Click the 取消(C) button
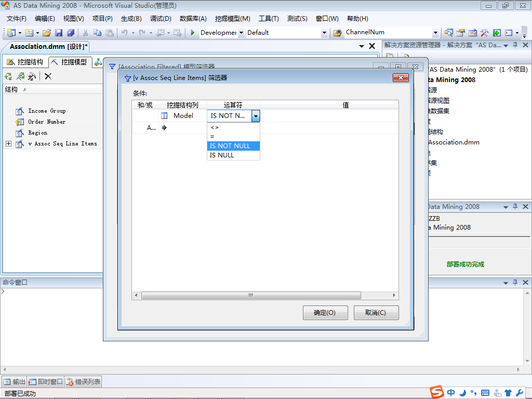Screen dimensions: 532x399 pyautogui.click(x=376, y=312)
